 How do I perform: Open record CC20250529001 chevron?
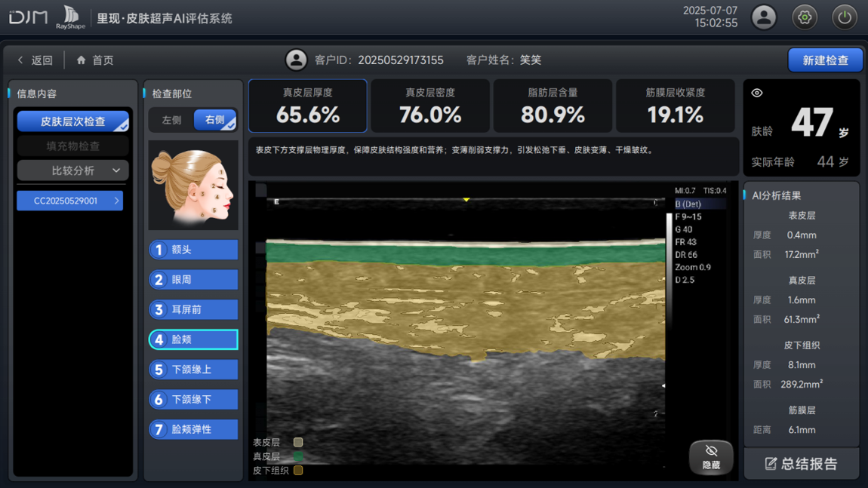pos(116,201)
